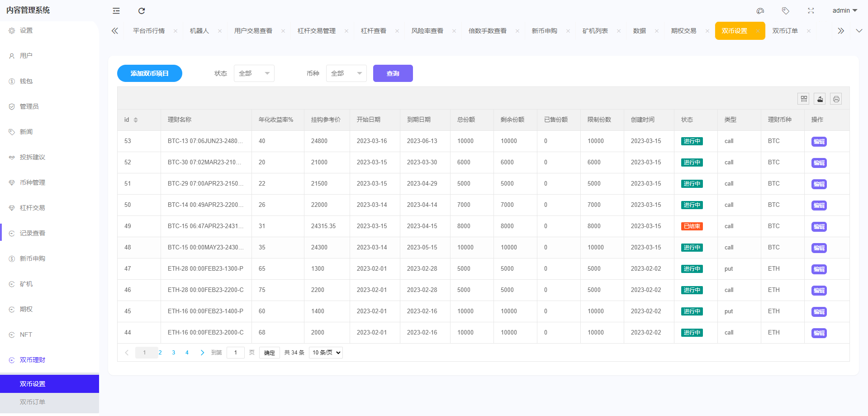Open column display settings on the table
The height and width of the screenshot is (416, 868).
tap(803, 98)
